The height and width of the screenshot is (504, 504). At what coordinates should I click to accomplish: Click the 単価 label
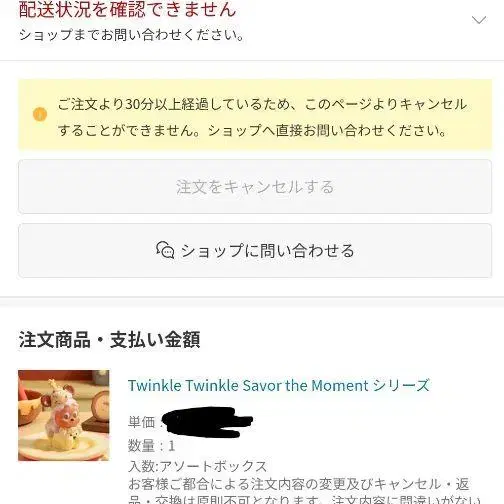(142, 422)
